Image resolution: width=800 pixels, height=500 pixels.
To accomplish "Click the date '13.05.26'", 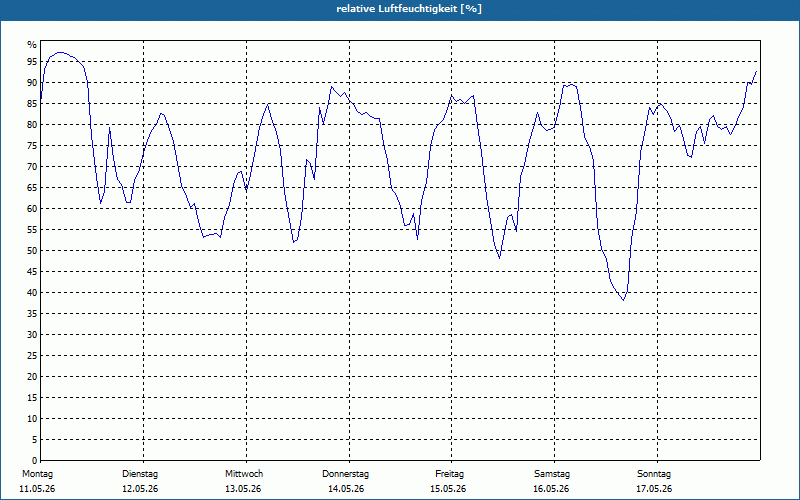I will point(243,489).
